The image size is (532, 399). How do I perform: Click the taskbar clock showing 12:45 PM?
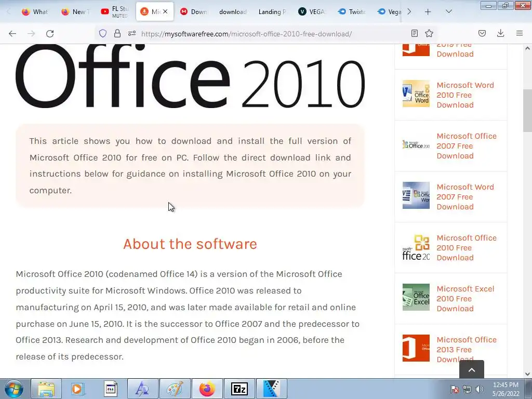tap(506, 389)
